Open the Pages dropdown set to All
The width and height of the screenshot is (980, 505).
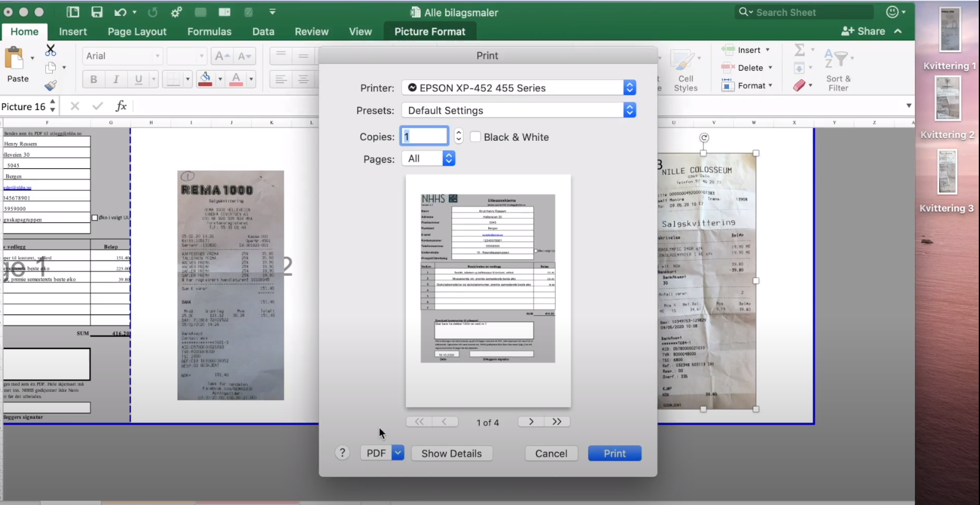[x=449, y=159]
